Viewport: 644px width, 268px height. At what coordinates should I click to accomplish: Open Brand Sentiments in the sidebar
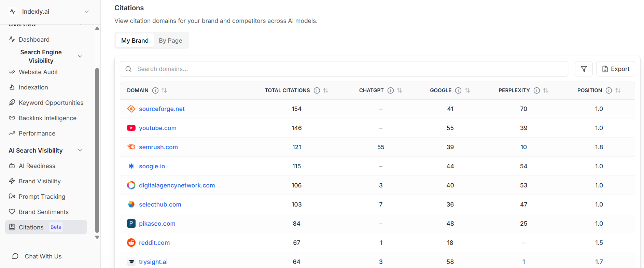(43, 212)
